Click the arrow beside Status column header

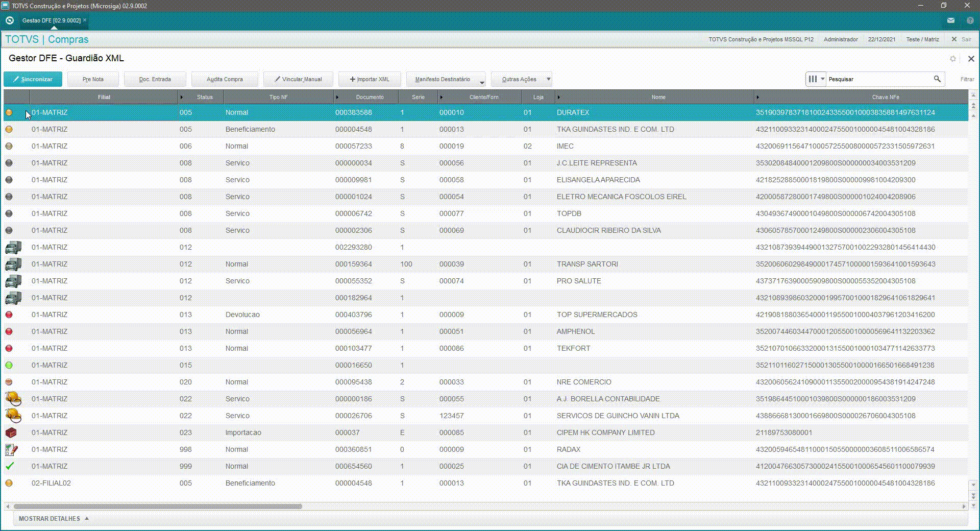coord(182,97)
